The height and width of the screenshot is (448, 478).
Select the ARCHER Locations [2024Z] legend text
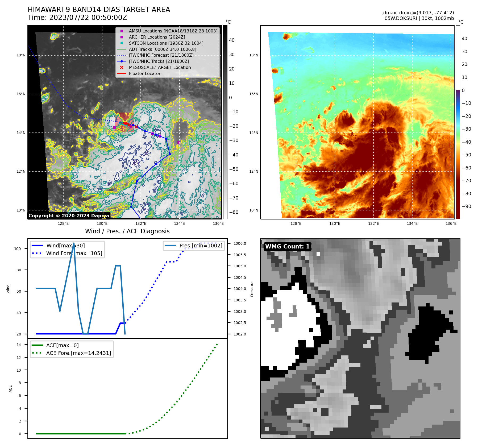coord(157,37)
